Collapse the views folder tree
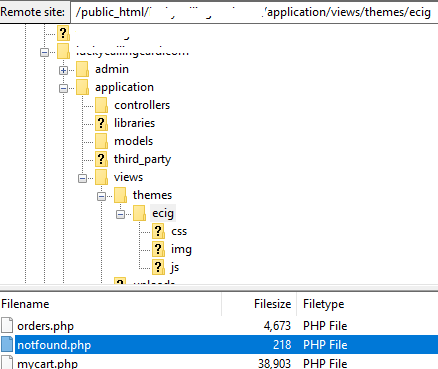The image size is (438, 369). pos(82,178)
